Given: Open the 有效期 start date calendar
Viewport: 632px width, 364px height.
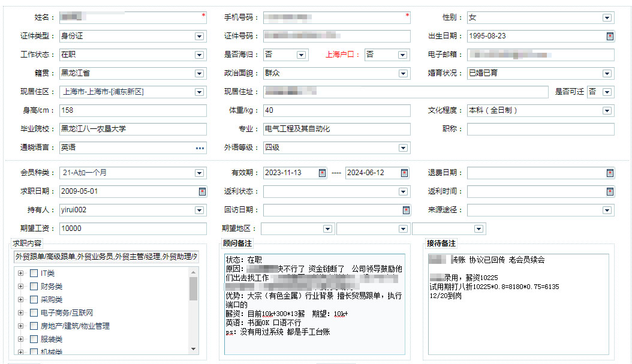Looking at the screenshot, I should click(x=322, y=173).
